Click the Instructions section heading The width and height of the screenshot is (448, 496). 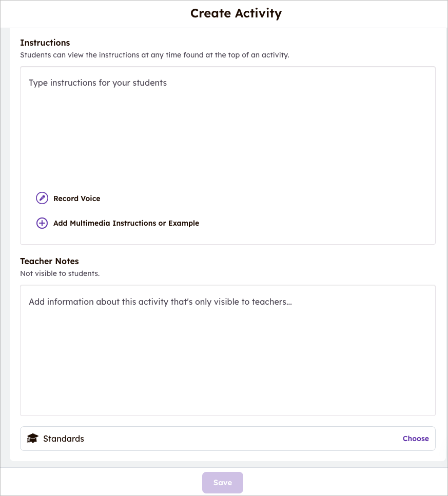click(45, 43)
